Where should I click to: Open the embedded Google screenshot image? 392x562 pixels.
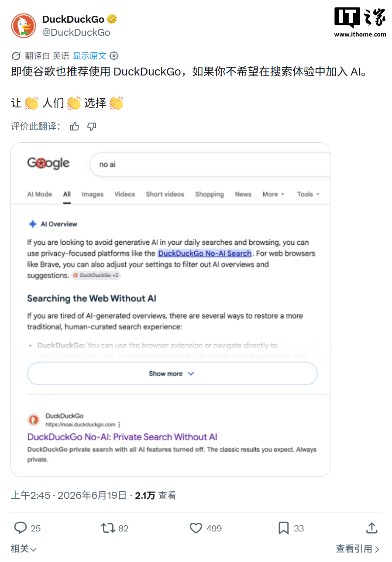pos(170,309)
